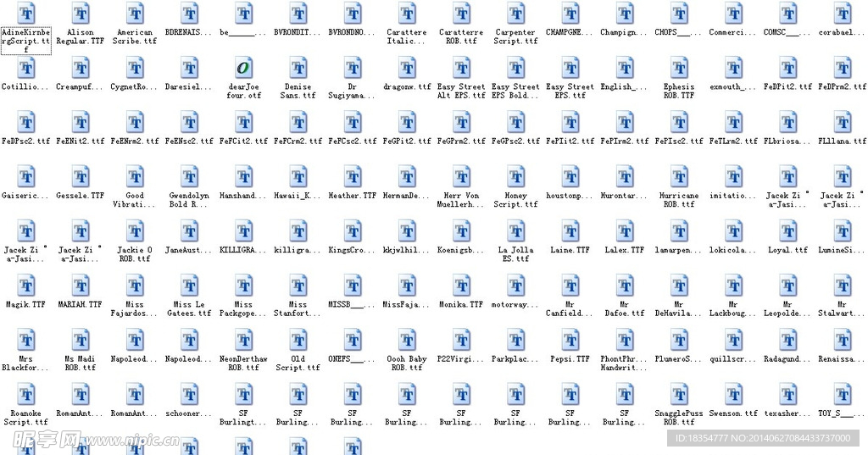The height and width of the screenshot is (455, 868).
Task: Click the FeDPsc2.ttf font file icon
Action: tap(26, 122)
